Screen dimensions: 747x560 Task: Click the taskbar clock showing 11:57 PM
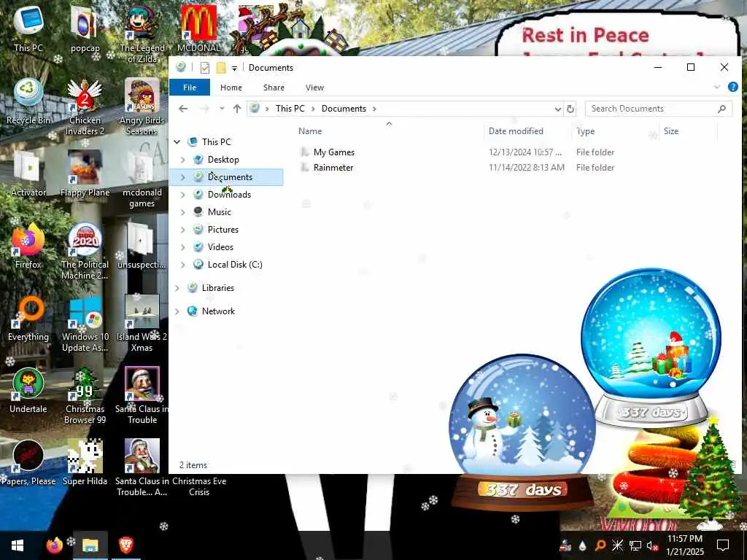click(x=684, y=545)
